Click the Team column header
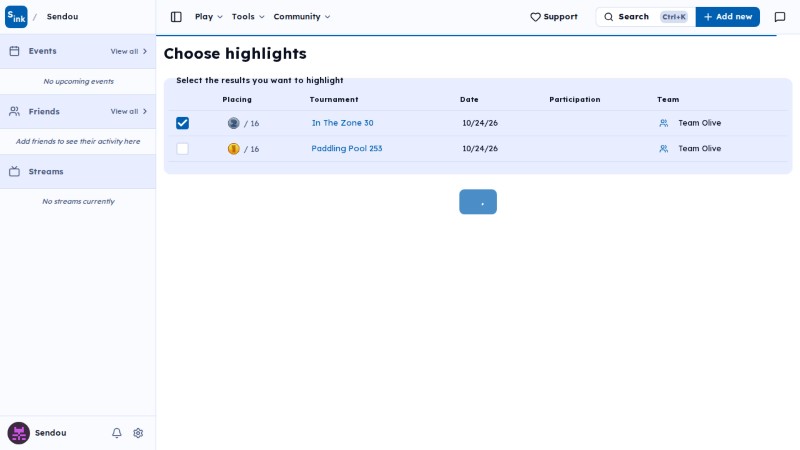The height and width of the screenshot is (450, 800). coord(668,99)
